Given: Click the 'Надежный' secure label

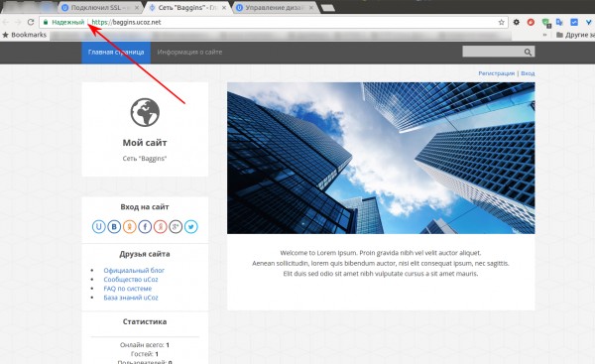Looking at the screenshot, I should [68, 22].
